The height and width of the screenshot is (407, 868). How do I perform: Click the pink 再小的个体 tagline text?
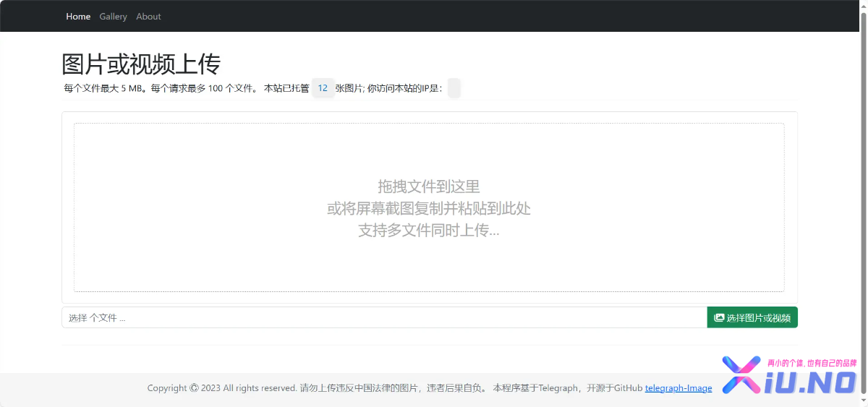811,363
